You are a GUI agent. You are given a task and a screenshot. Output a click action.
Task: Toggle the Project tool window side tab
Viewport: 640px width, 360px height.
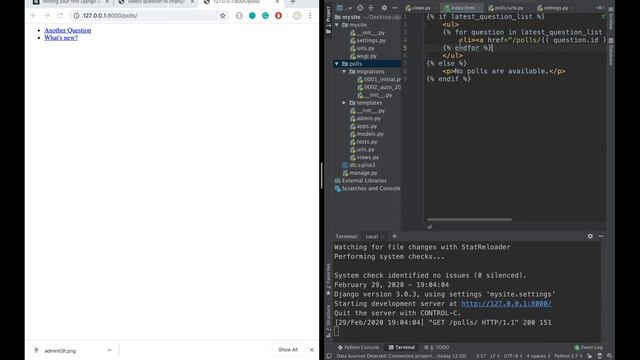coord(328,20)
